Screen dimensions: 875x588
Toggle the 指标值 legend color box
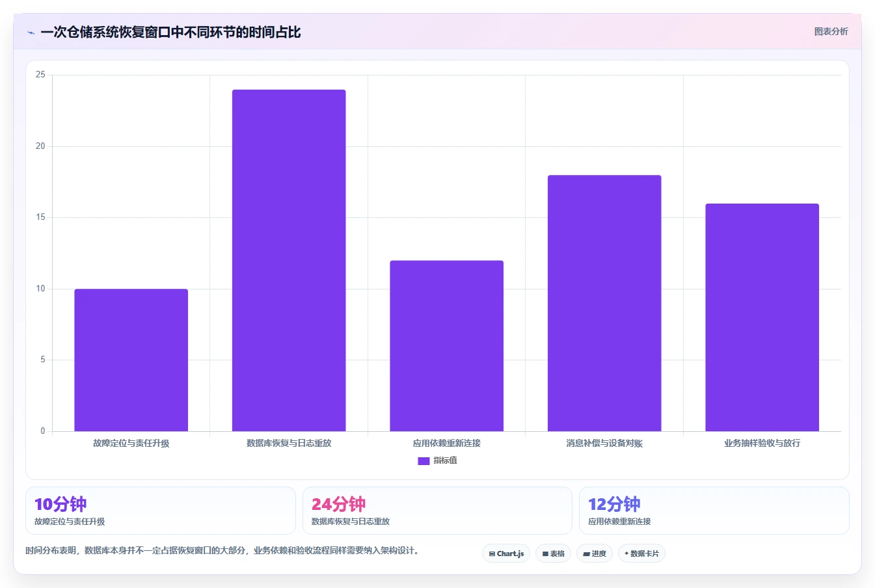[424, 461]
